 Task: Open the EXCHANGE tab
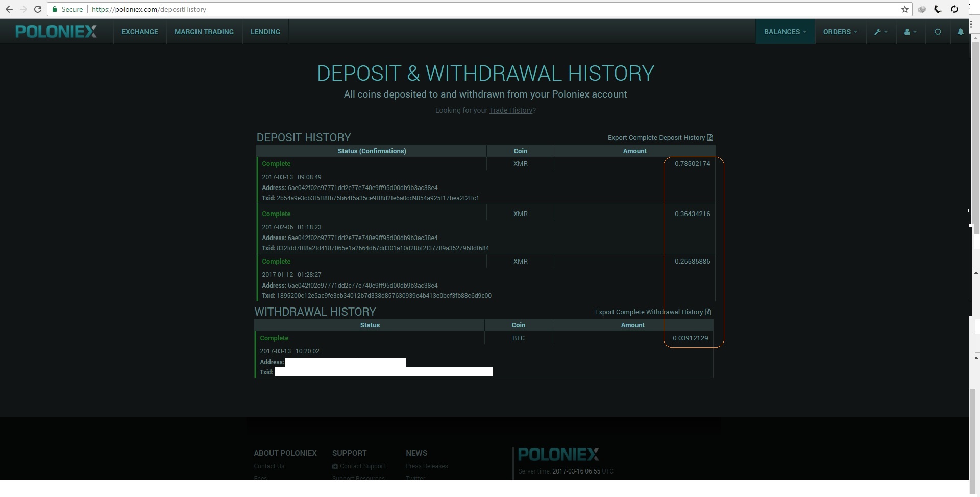(x=140, y=32)
